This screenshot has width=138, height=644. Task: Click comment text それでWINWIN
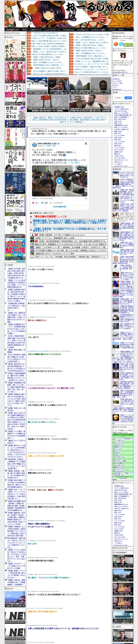36,286
